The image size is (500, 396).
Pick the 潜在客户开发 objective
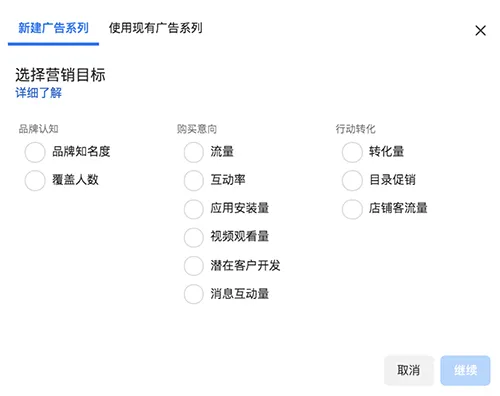(x=193, y=266)
